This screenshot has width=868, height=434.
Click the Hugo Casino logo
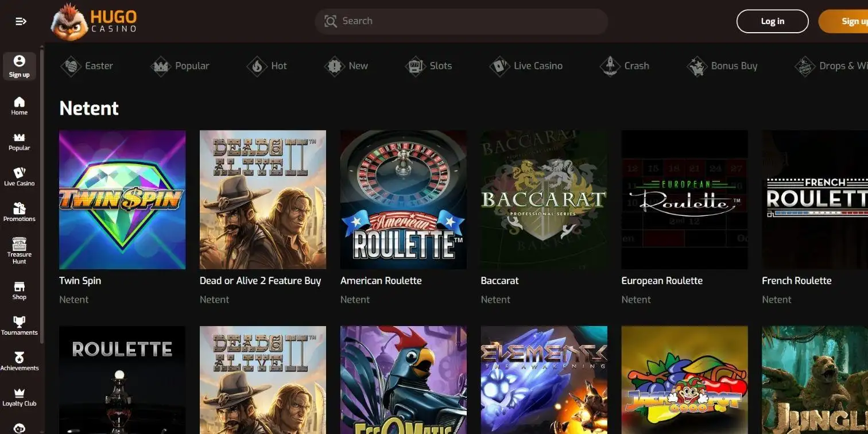(x=94, y=21)
